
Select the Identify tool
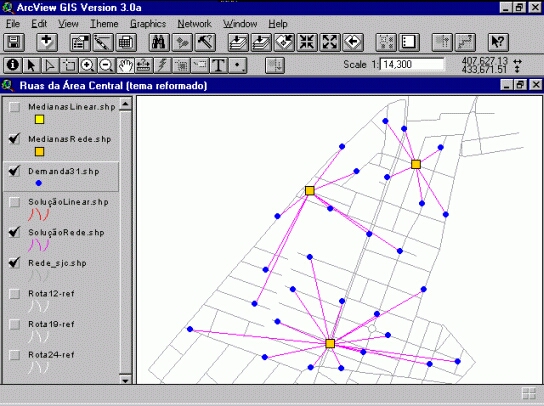(13, 65)
